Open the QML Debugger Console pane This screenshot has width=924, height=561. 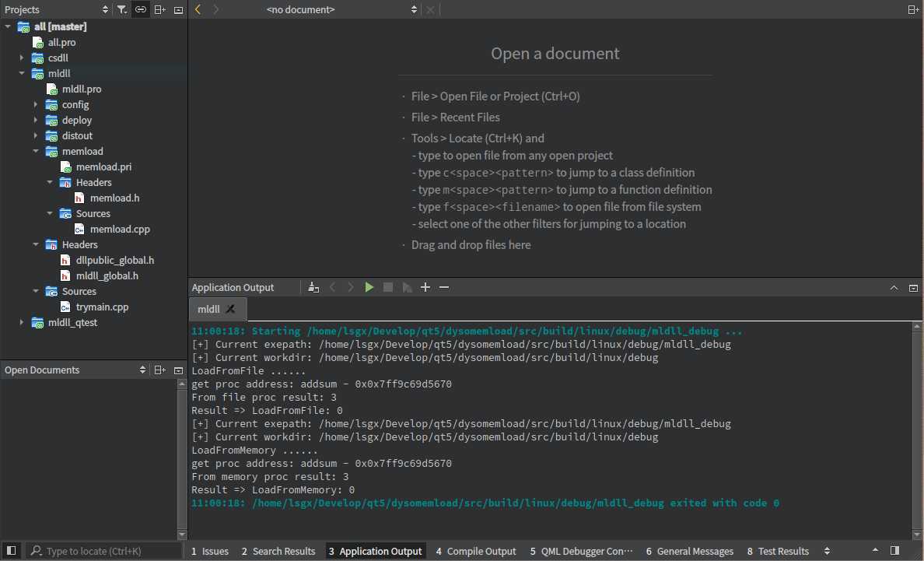coord(581,551)
